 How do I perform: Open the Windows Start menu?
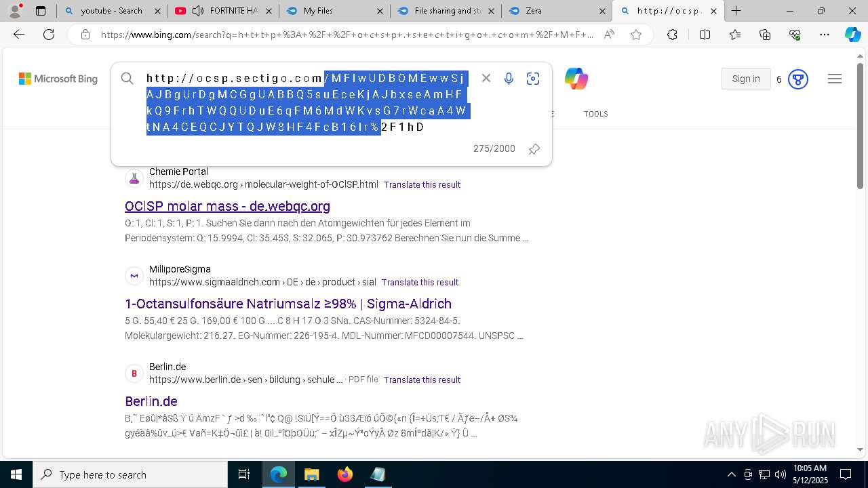coord(16,474)
